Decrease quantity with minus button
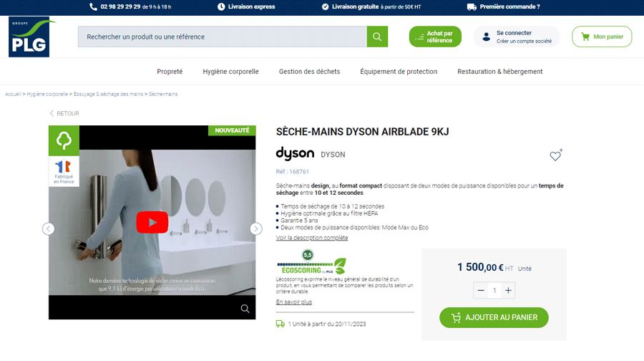 point(481,291)
